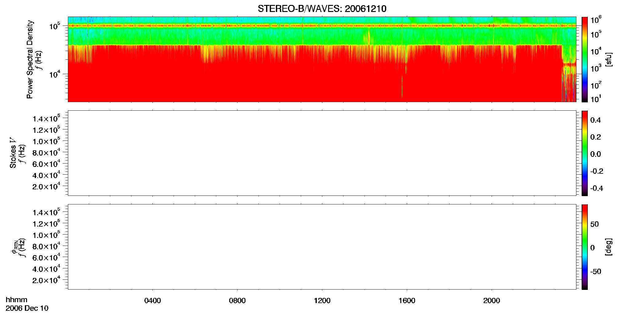The width and height of the screenshot is (644, 332).
Task: Click the hhmm axis label
Action: tap(17, 300)
